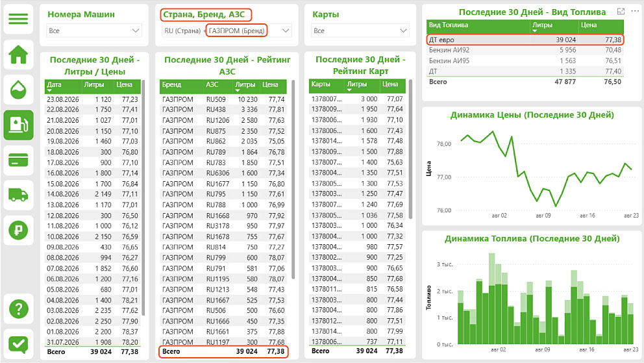
Task: Open the ruble currency icon page
Action: pos(18,230)
